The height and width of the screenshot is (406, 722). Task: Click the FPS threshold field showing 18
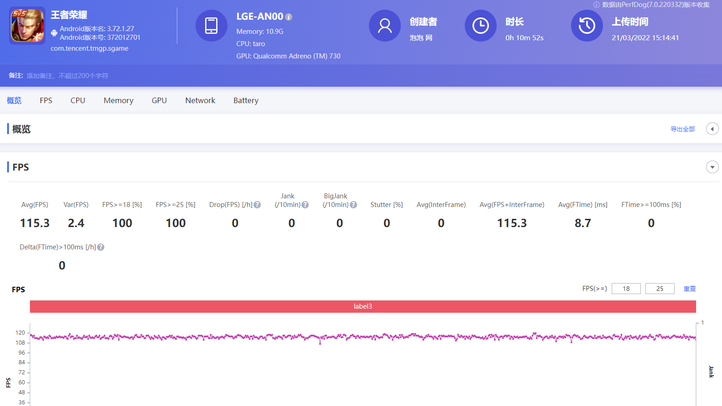coord(626,289)
